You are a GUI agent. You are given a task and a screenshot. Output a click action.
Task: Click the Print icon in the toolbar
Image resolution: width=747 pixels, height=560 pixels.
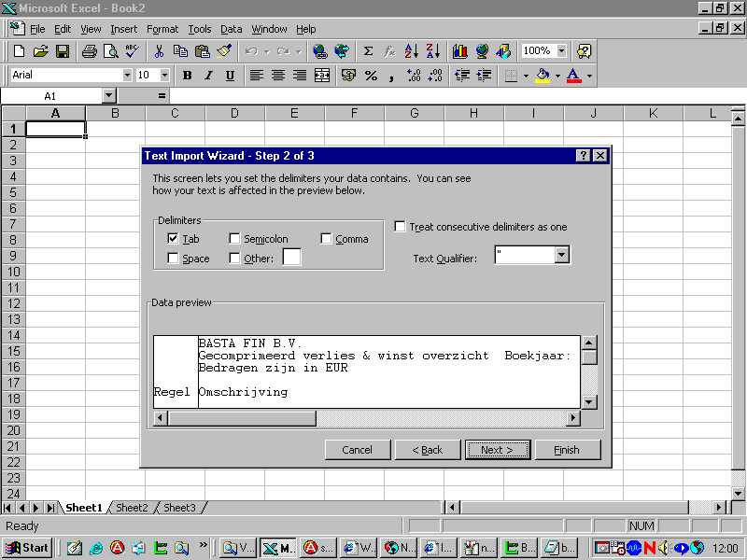(89, 51)
